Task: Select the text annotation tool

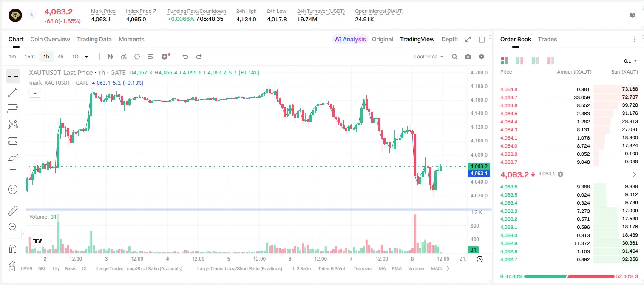Action: pos(13,173)
